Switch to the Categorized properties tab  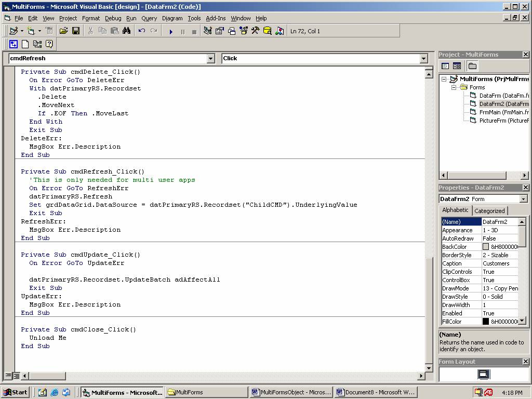489,211
